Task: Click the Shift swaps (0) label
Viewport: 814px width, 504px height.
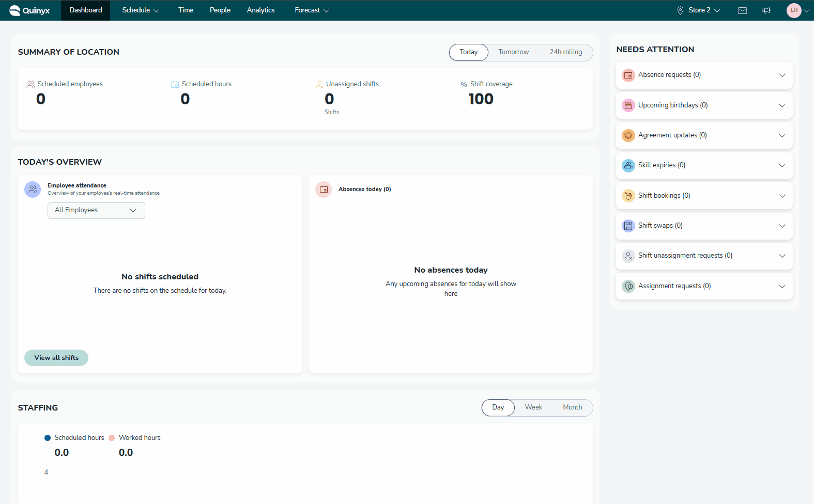Action: point(661,226)
